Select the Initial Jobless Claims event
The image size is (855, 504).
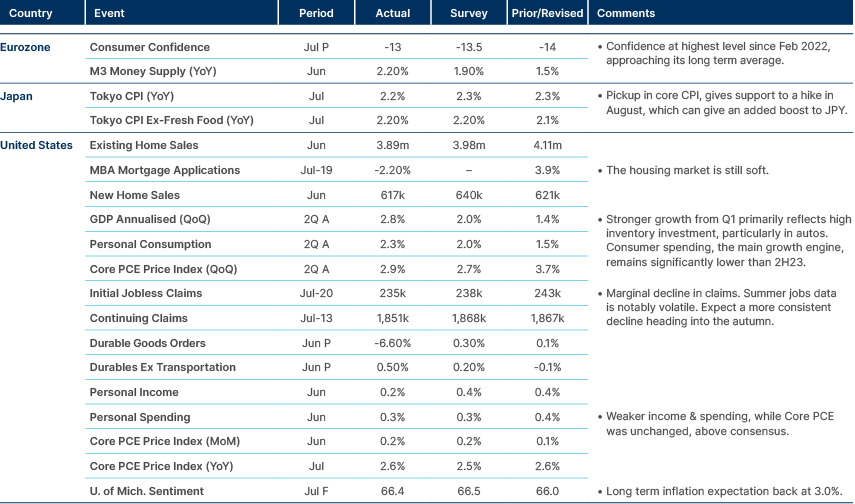(x=146, y=293)
